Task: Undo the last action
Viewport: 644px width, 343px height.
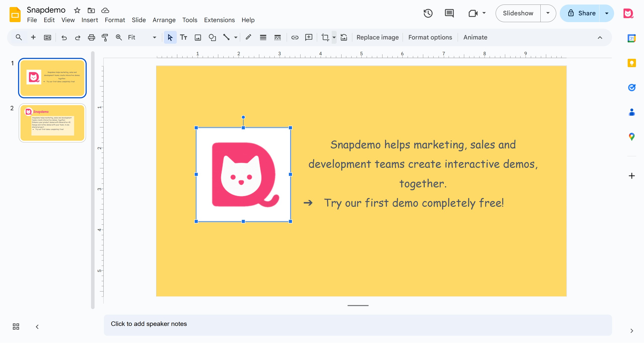Action: tap(64, 37)
